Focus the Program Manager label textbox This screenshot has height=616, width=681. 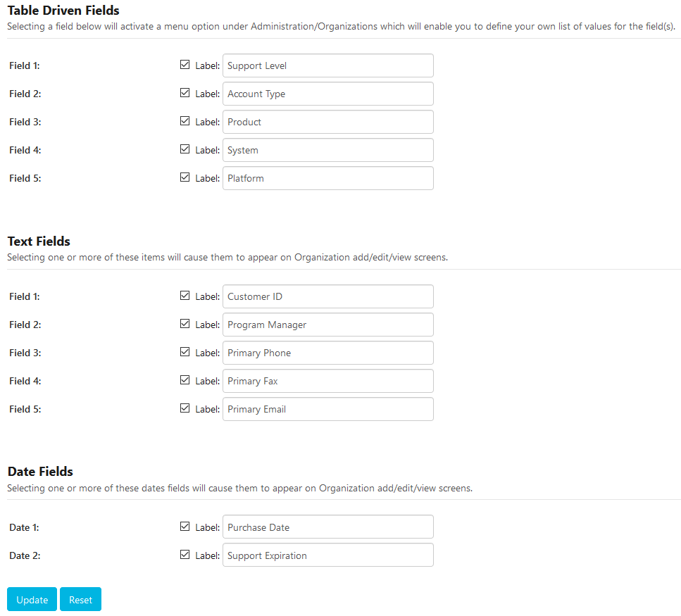327,325
